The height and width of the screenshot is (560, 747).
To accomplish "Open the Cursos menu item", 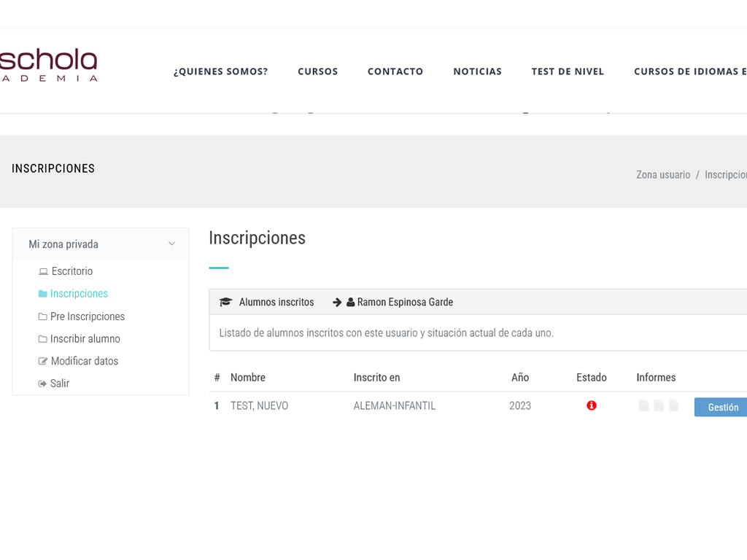I will (x=317, y=71).
